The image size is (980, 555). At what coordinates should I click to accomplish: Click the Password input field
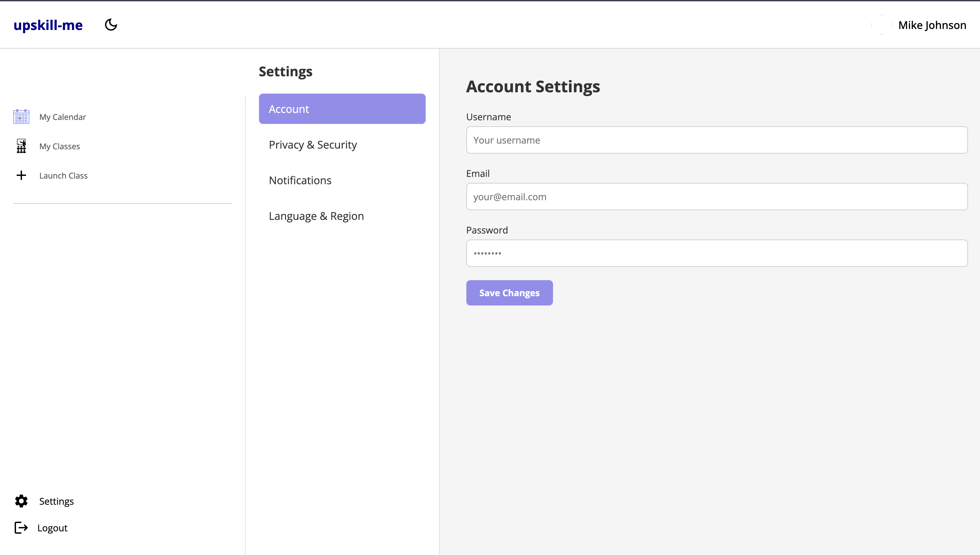coord(717,253)
